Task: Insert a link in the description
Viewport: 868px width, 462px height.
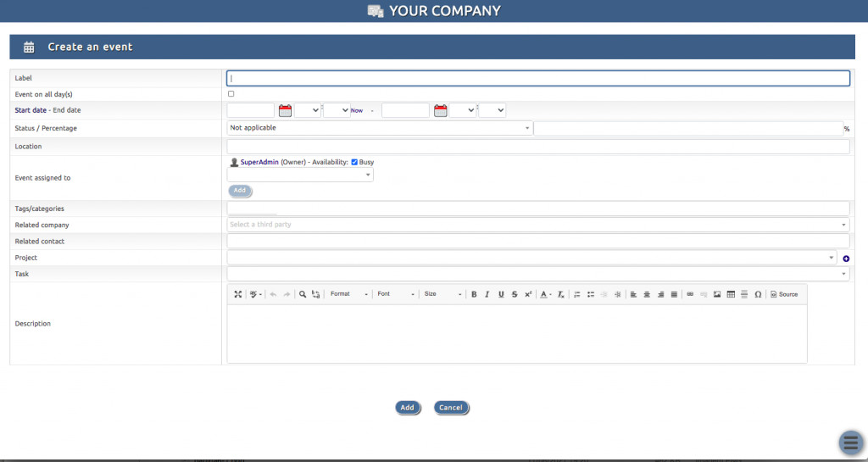Action: [x=690, y=294]
